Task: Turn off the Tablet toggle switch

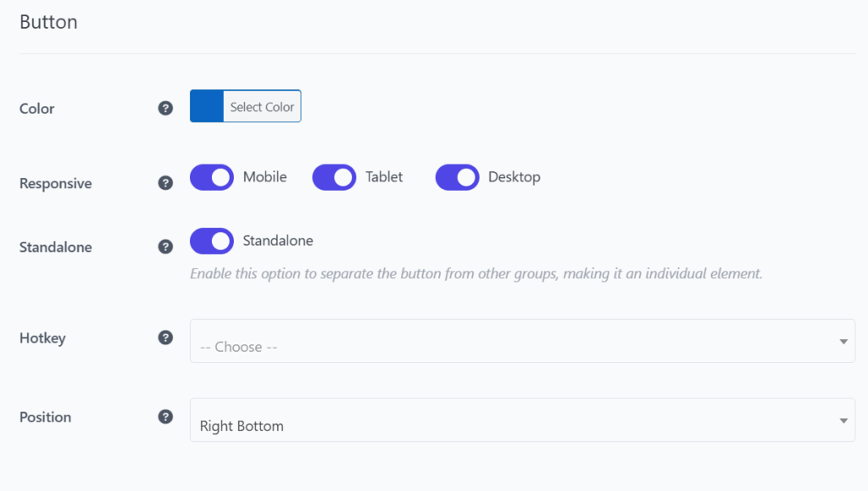Action: click(334, 177)
